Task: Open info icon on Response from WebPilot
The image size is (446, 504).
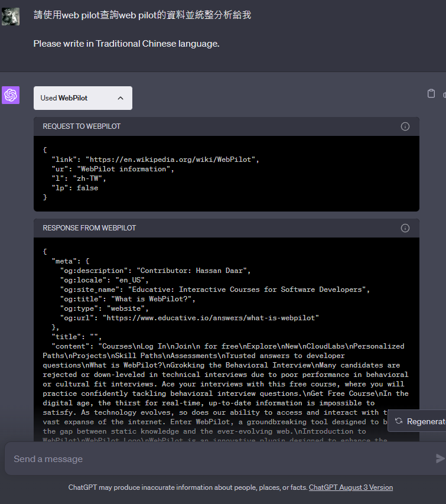Action: coord(405,228)
